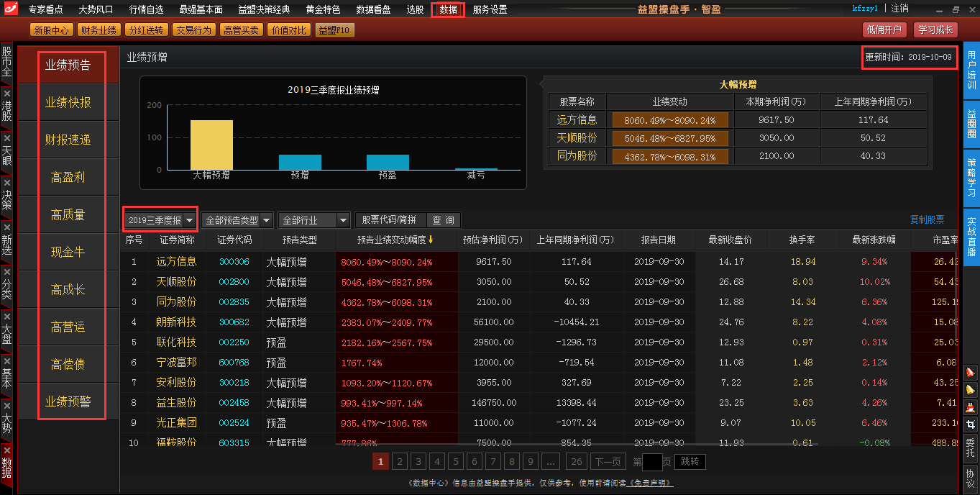Expand the 2019三季度报 period dropdown
980x495 pixels.
click(x=190, y=220)
